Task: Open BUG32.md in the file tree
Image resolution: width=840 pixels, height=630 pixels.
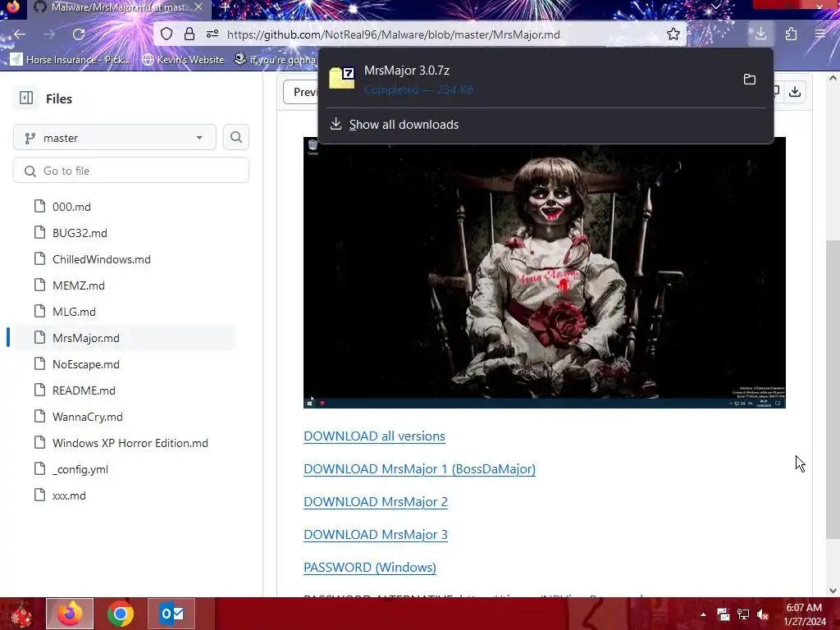Action: click(80, 233)
